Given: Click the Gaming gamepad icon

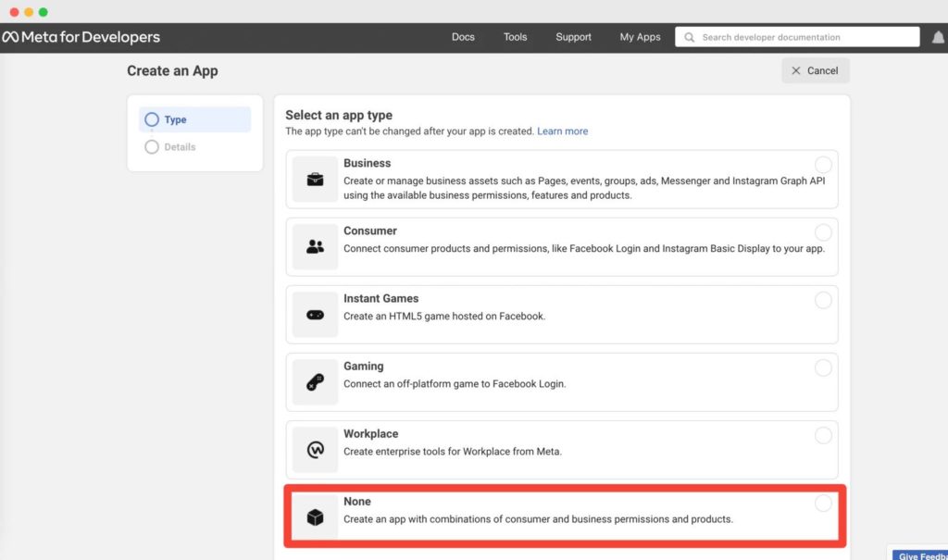Looking at the screenshot, I should [x=315, y=380].
